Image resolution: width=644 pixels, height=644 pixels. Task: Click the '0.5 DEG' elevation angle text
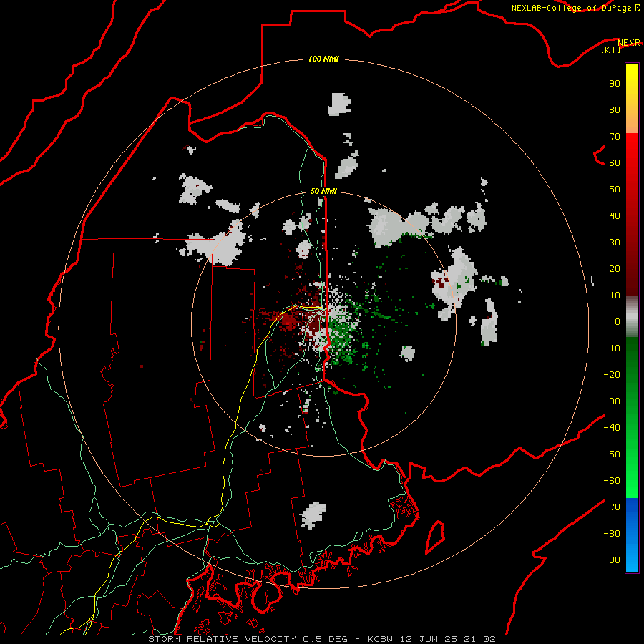click(326, 639)
